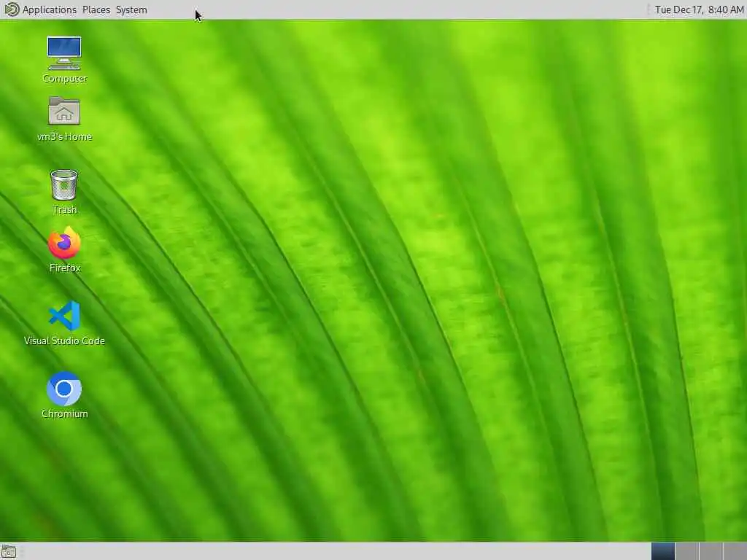Switch to the second workspace in switcher
Image resolution: width=747 pixels, height=560 pixels.
pyautogui.click(x=687, y=551)
